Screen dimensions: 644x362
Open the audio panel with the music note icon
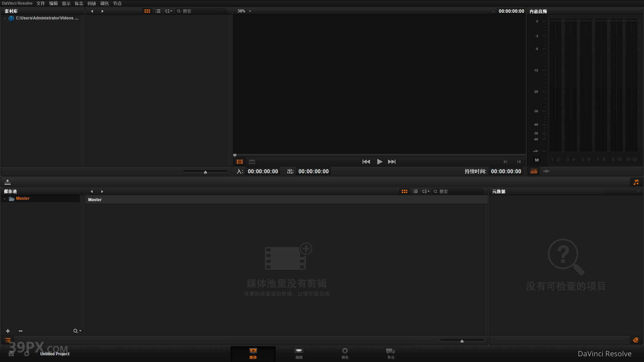(636, 182)
